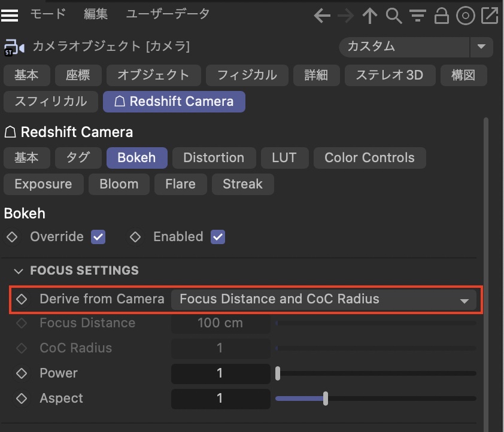Click the up arrow navigation icon

point(370,16)
